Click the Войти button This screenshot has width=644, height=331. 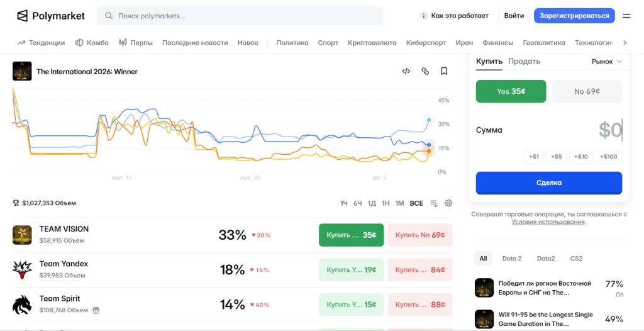pos(514,16)
